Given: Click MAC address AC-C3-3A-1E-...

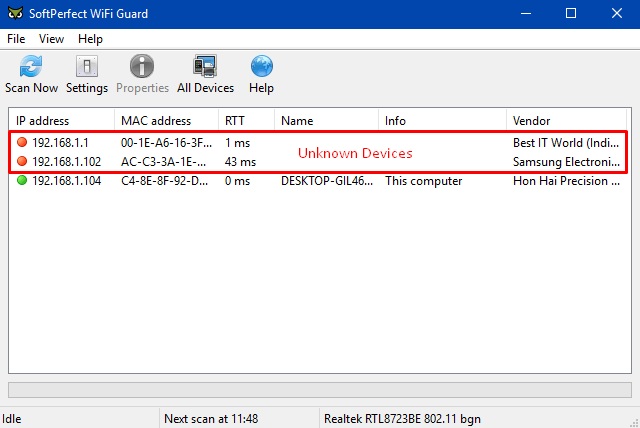Looking at the screenshot, I should click(163, 162).
